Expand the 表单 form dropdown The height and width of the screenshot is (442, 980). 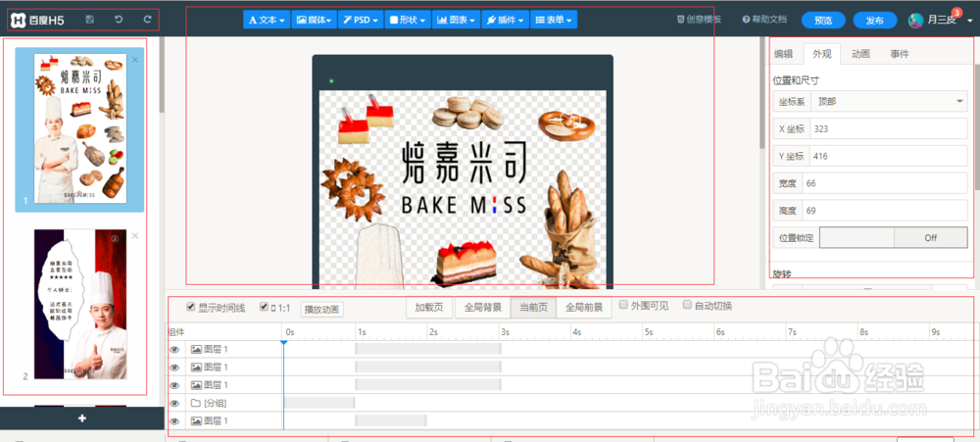pos(554,20)
